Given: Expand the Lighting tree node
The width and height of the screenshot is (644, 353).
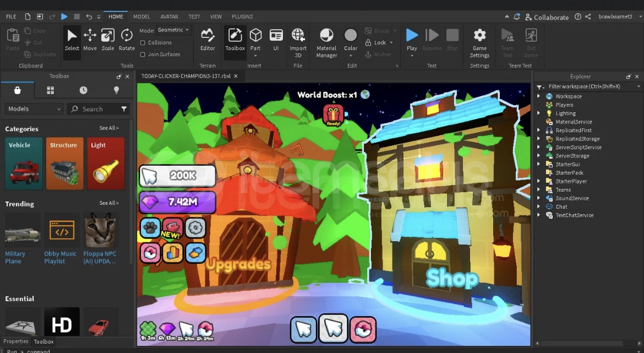Looking at the screenshot, I should [x=539, y=113].
